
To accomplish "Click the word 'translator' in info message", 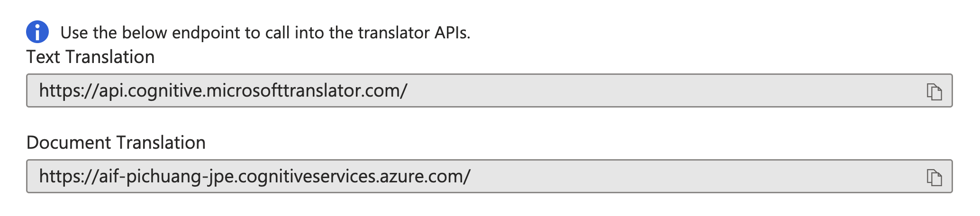I will coord(394,33).
